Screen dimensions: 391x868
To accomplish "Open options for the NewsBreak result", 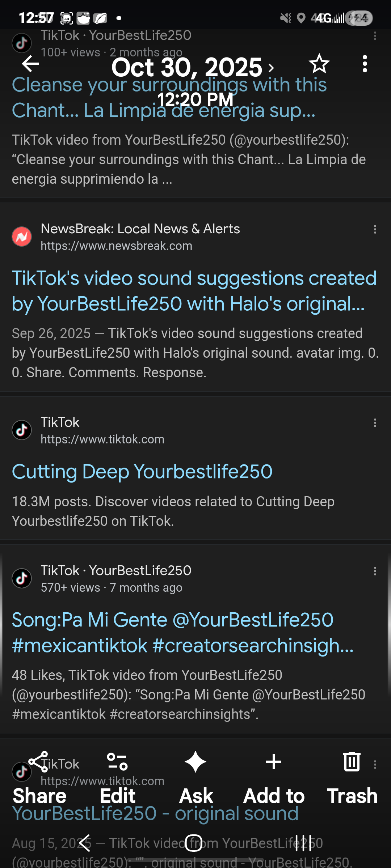I will click(375, 229).
